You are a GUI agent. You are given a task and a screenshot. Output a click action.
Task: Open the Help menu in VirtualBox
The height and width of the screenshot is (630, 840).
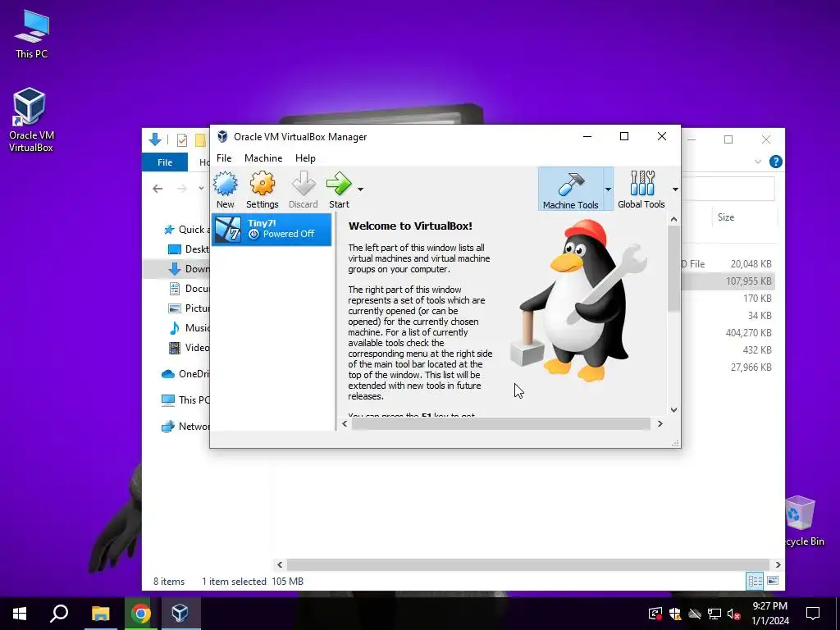tap(305, 158)
